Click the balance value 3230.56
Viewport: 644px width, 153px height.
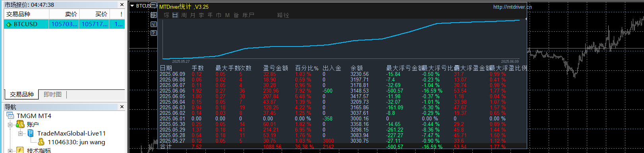click(x=360, y=74)
